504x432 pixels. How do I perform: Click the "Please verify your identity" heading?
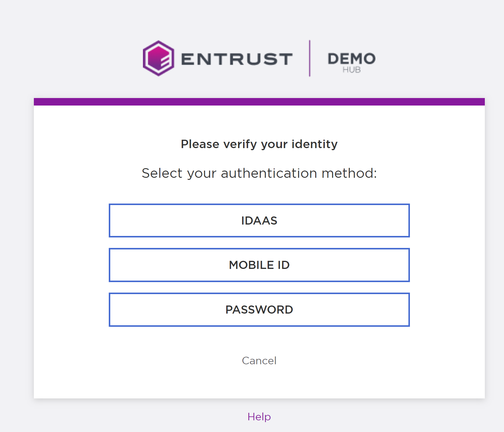(259, 144)
